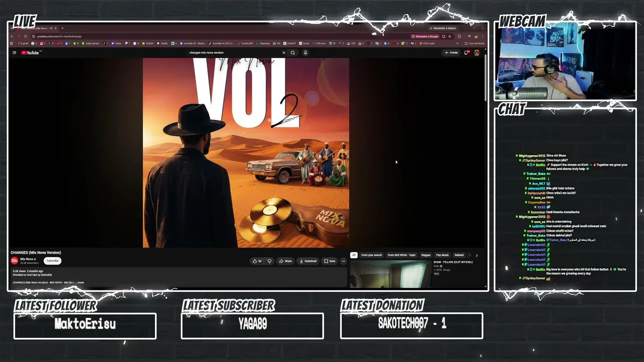Open the video's more actions ellipsis
This screenshot has width=644, height=362.
click(x=344, y=261)
